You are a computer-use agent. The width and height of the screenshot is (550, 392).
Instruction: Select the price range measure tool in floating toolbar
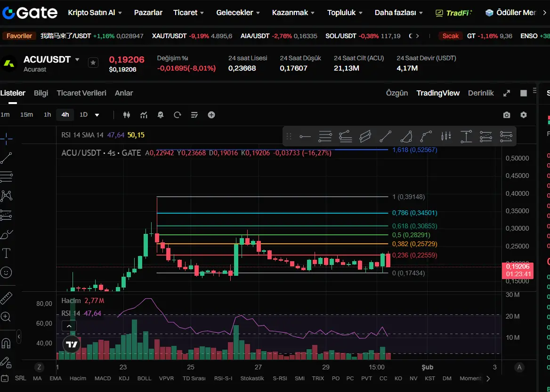[466, 136]
